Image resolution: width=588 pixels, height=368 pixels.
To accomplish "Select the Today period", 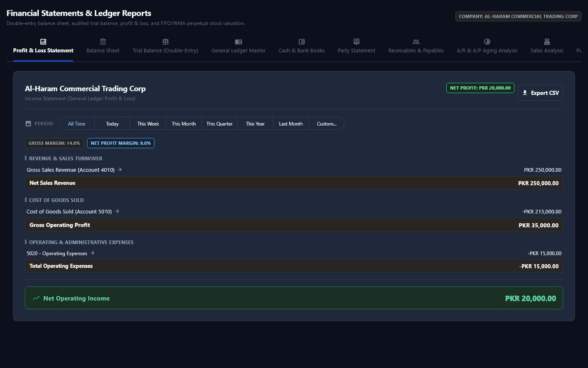I will (112, 123).
